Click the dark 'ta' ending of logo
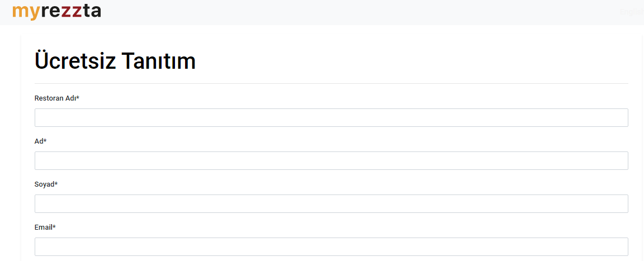This screenshot has width=644, height=261. tap(93, 12)
